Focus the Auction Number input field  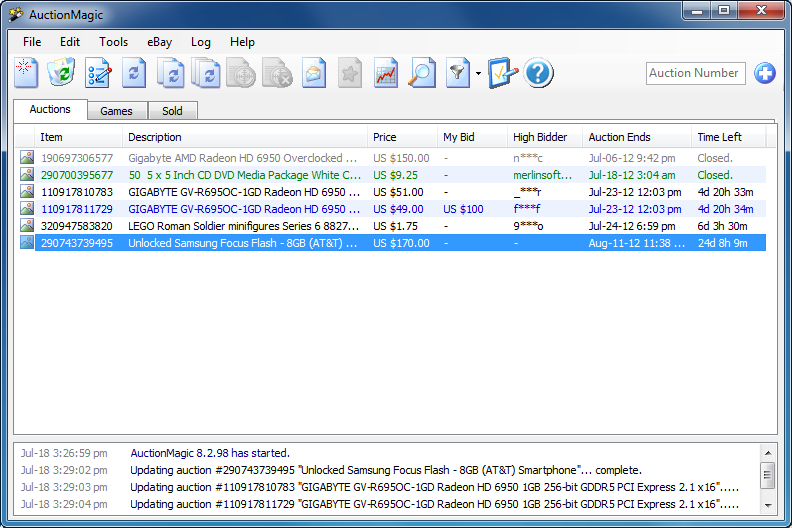pos(696,73)
